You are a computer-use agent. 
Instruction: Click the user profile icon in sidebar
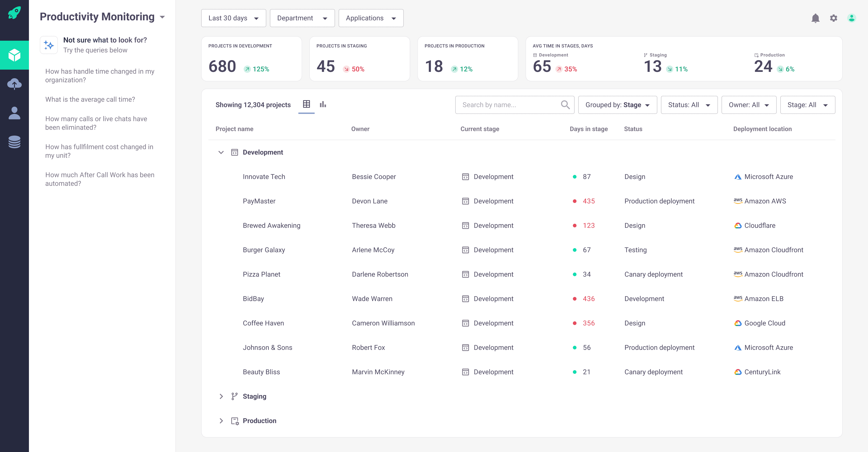[x=14, y=112]
